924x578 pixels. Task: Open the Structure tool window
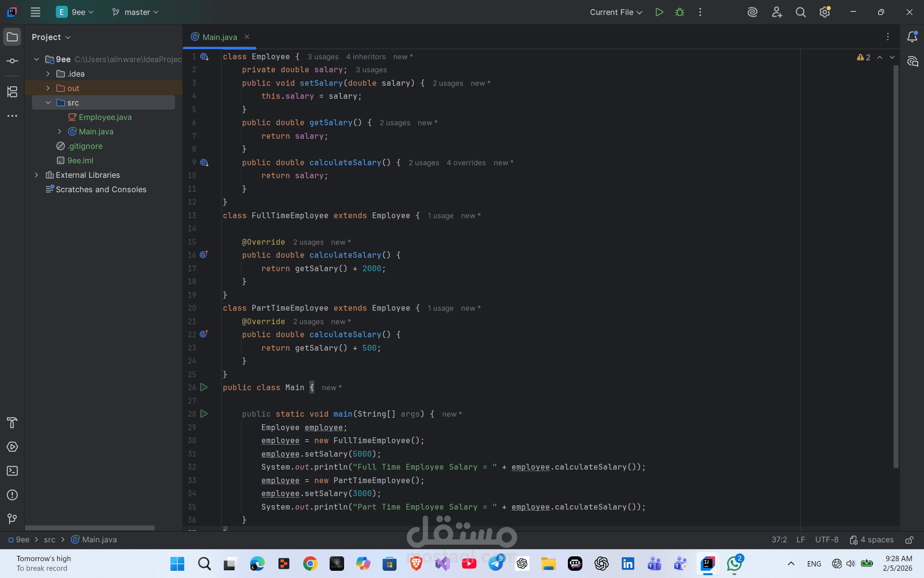12,92
